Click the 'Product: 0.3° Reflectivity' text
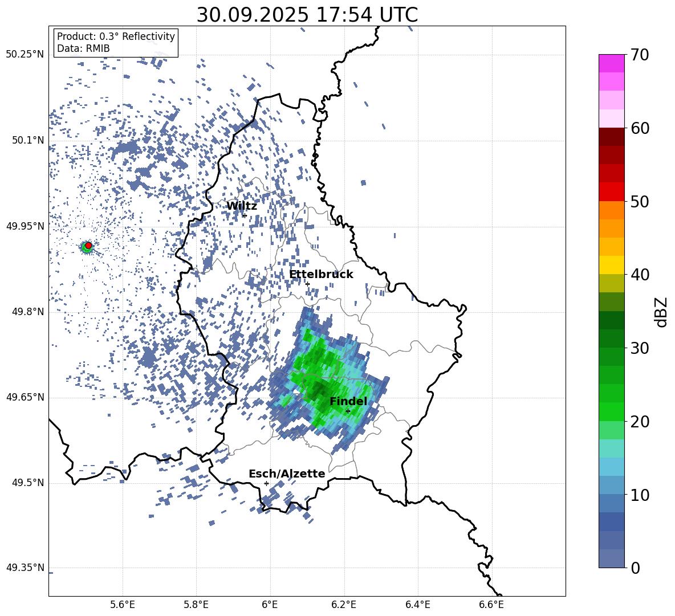This screenshot has height=616, width=675. (x=116, y=36)
